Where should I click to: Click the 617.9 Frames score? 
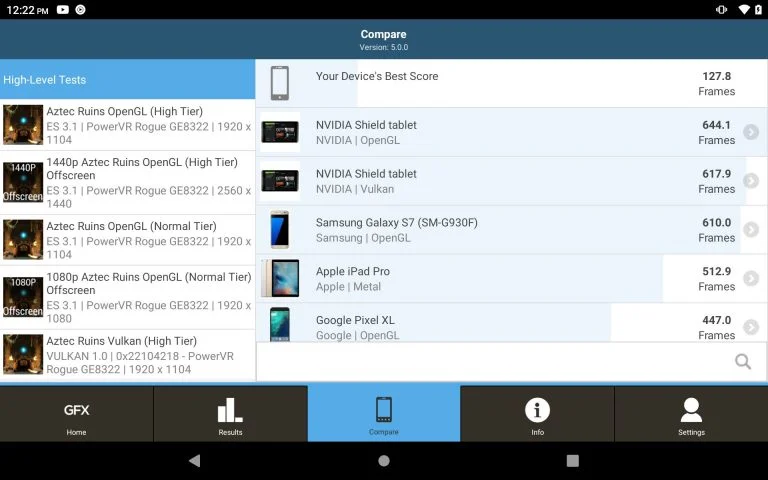coord(717,181)
